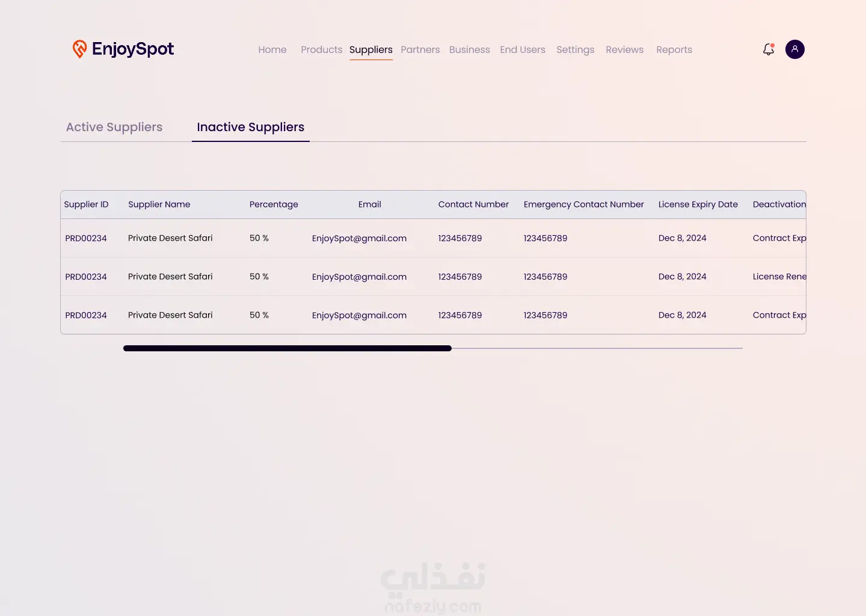Click the EnjoySpot logo

click(123, 49)
